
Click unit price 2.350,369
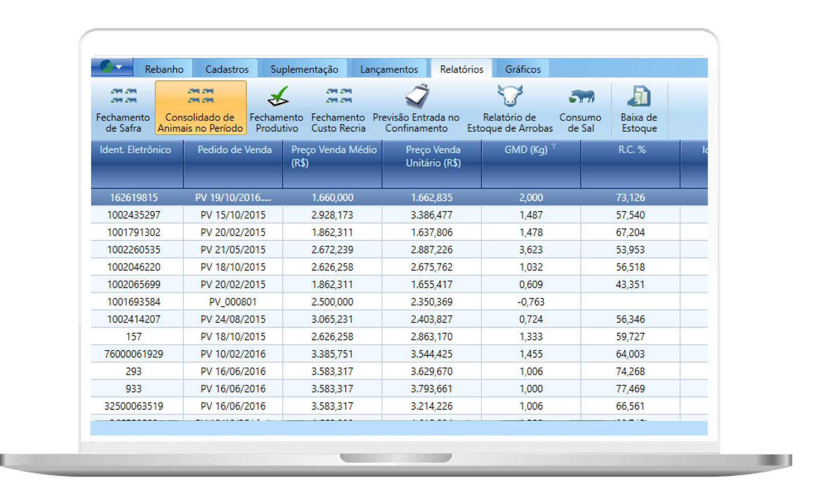[431, 302]
